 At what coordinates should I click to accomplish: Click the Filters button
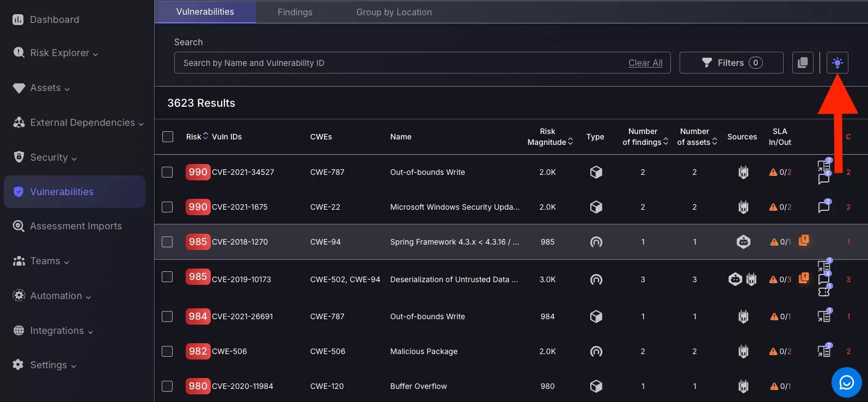731,63
